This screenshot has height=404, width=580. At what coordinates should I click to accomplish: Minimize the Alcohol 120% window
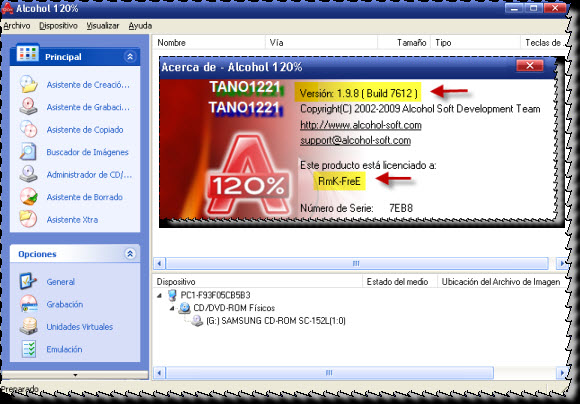pos(514,8)
